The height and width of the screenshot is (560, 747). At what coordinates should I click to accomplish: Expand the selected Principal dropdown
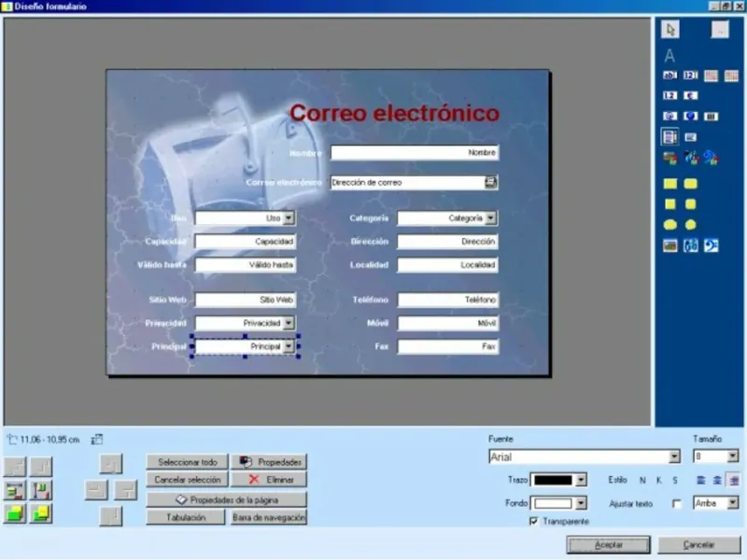289,346
